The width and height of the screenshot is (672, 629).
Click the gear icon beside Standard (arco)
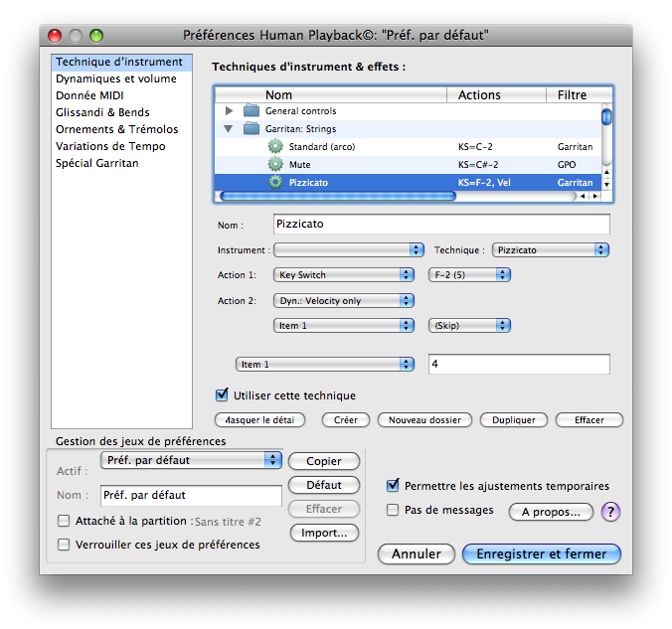275,147
